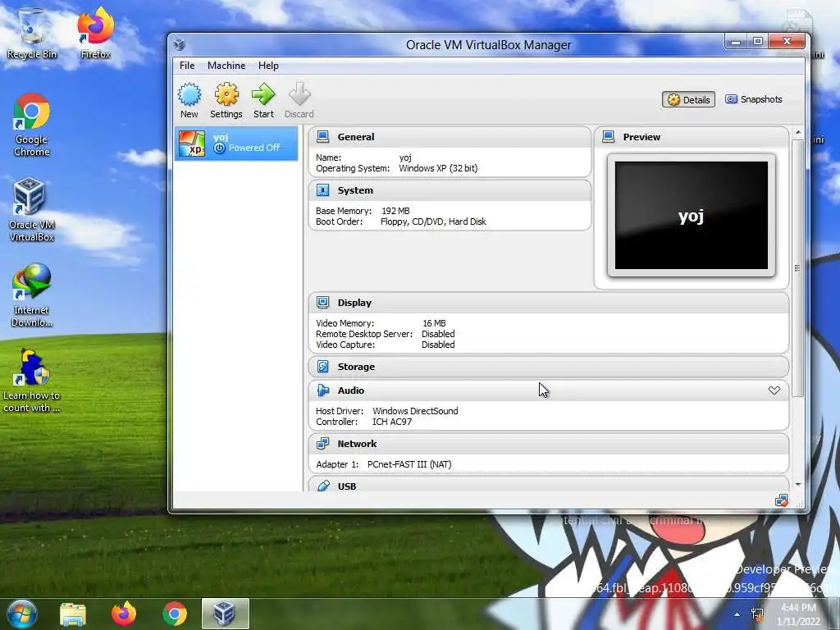Open Firefox from the taskbar
Viewport: 840px width, 630px height.
pos(124,614)
